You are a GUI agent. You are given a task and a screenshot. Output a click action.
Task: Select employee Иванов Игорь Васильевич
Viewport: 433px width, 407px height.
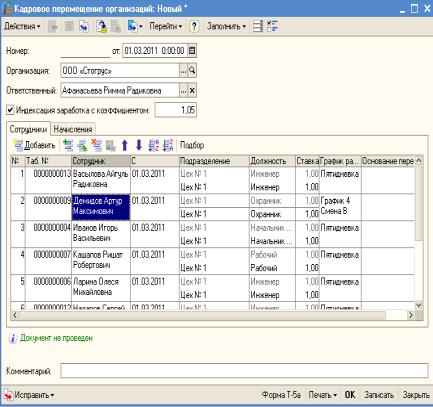click(x=101, y=233)
